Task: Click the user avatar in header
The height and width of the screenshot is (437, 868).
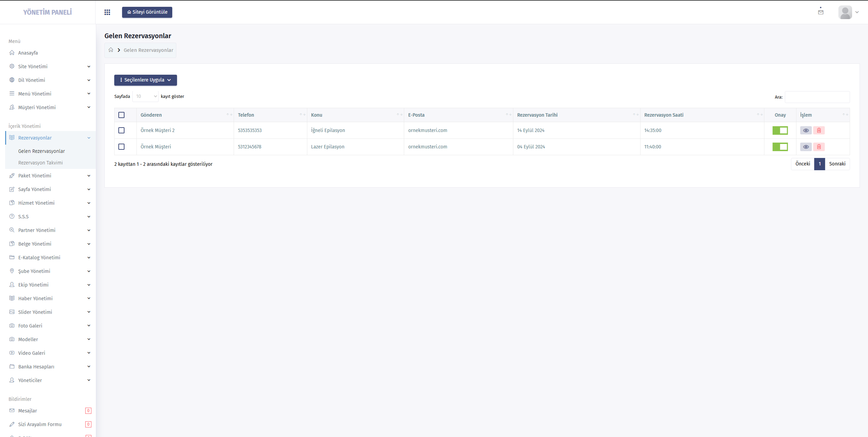Action: click(845, 12)
